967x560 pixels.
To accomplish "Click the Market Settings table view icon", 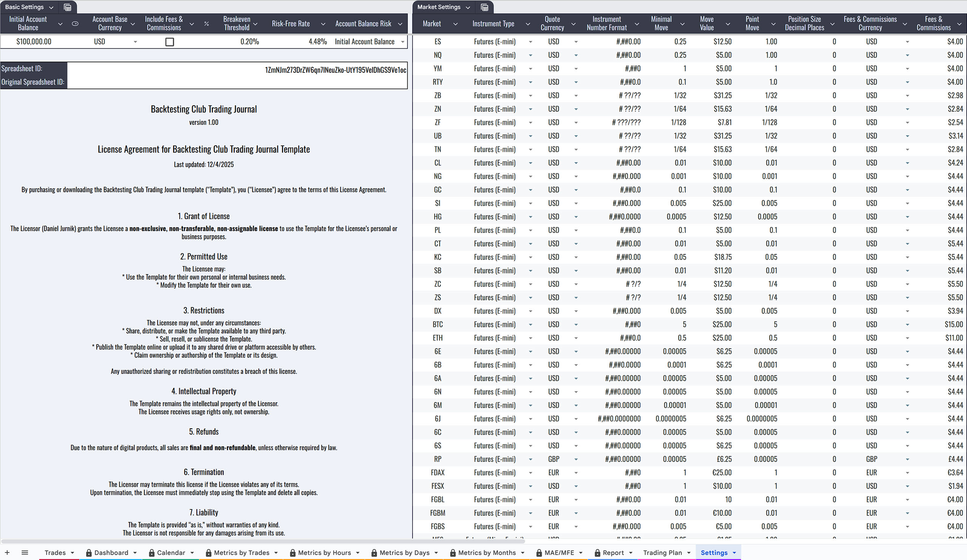I will [484, 7].
